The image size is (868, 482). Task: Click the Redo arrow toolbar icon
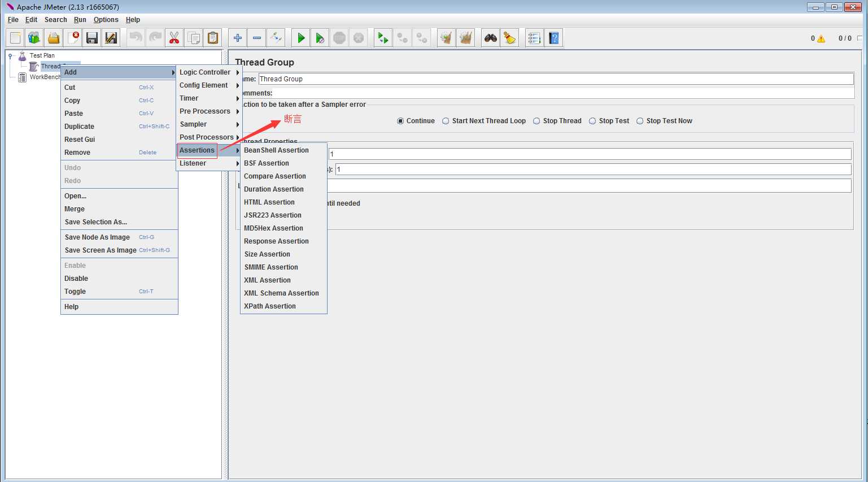pos(155,38)
